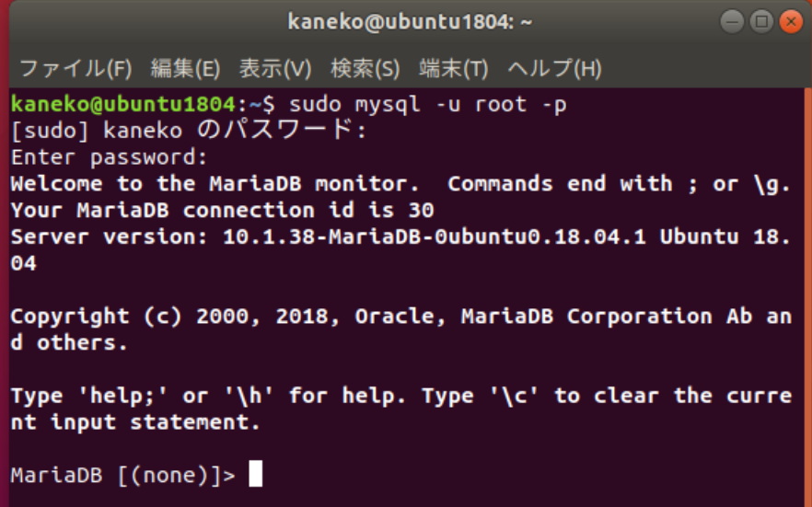The height and width of the screenshot is (507, 812).
Task: Open the ヘルプ(H) menu
Action: point(554,68)
